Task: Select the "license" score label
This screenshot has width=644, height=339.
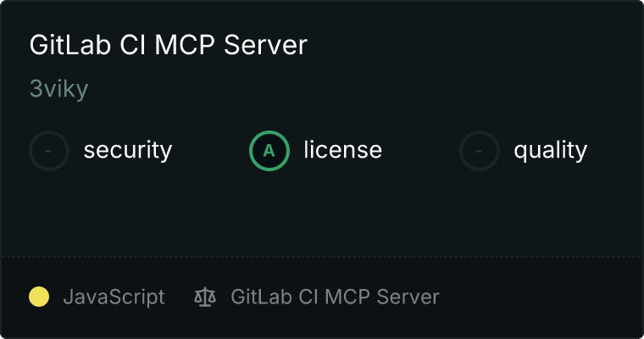Action: pyautogui.click(x=343, y=149)
